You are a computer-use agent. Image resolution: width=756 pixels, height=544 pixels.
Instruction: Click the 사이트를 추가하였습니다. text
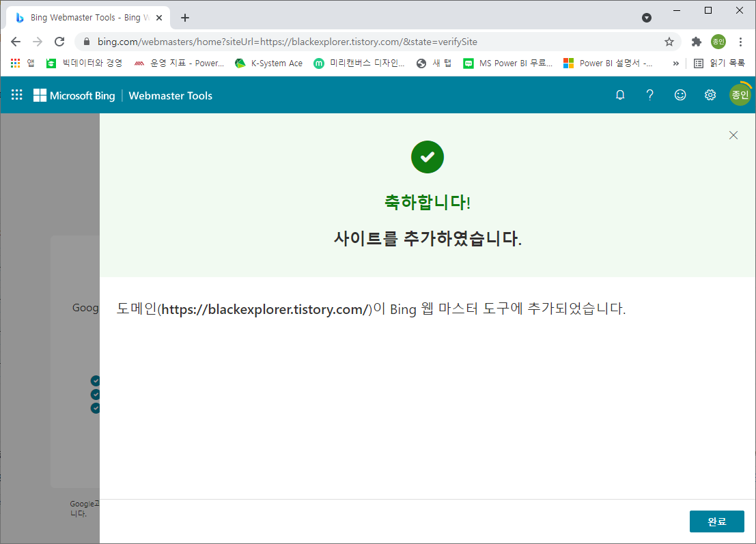pyautogui.click(x=428, y=238)
